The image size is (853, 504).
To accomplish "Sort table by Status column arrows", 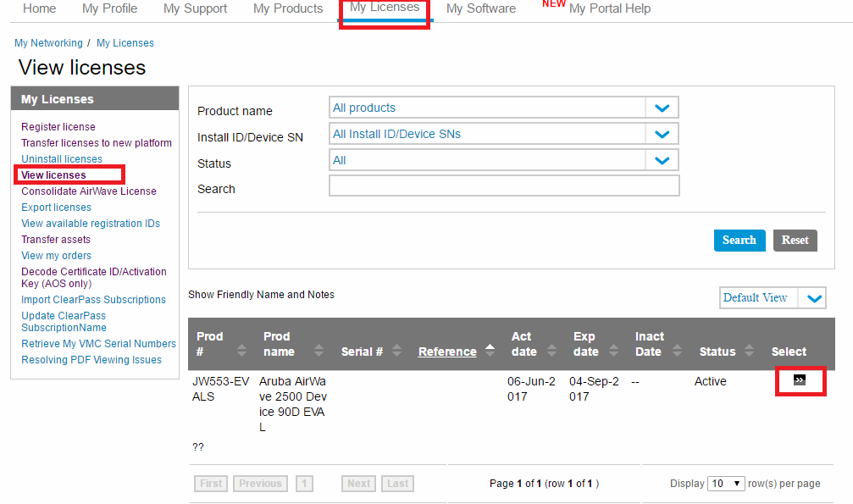I will point(749,351).
